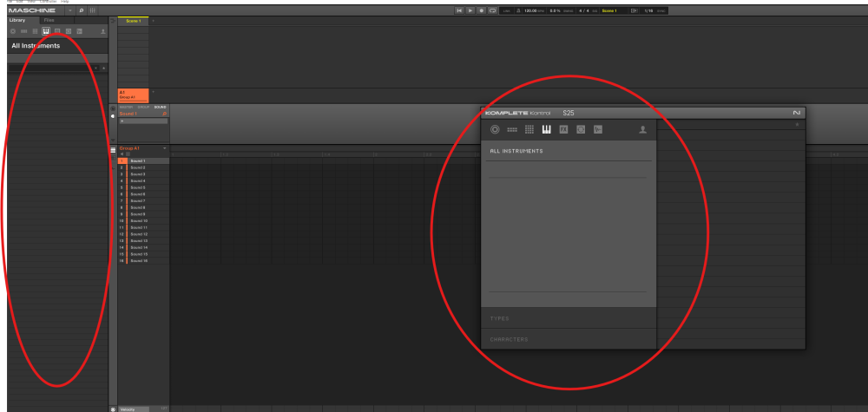Viewport: 868px width, 412px height.
Task: Add a new scene with plus button
Action: [154, 21]
